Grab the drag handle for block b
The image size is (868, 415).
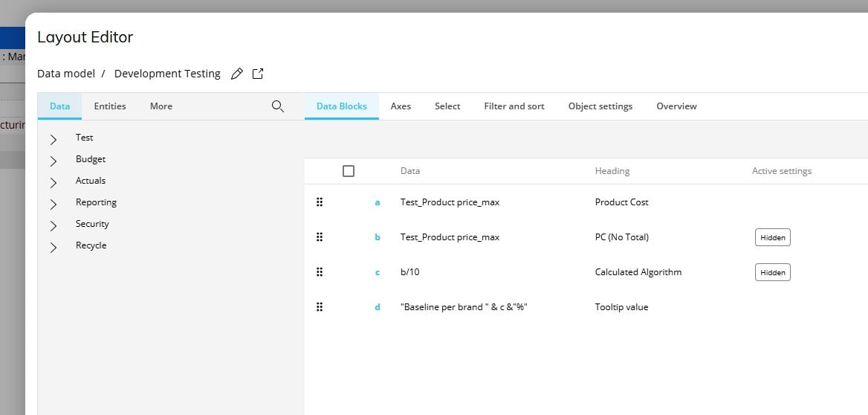[320, 237]
